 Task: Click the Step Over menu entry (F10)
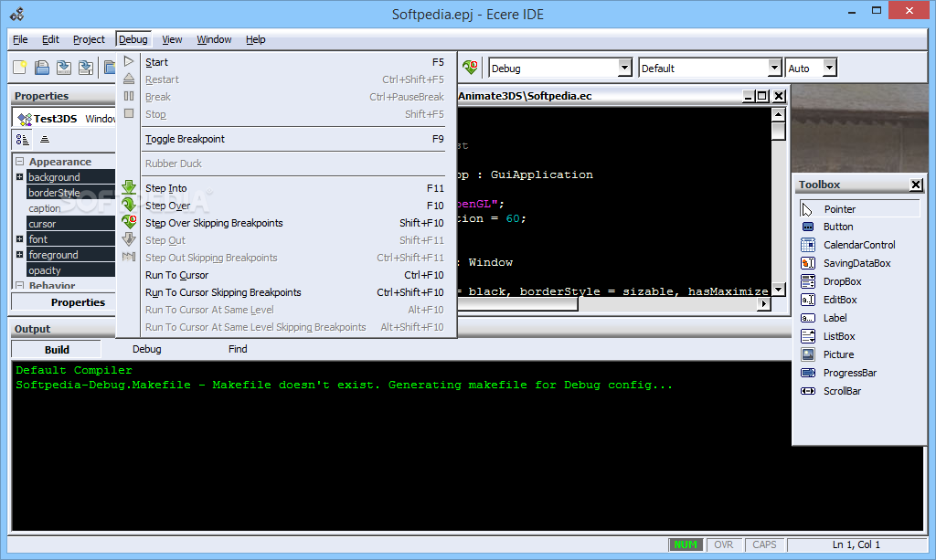coord(286,206)
